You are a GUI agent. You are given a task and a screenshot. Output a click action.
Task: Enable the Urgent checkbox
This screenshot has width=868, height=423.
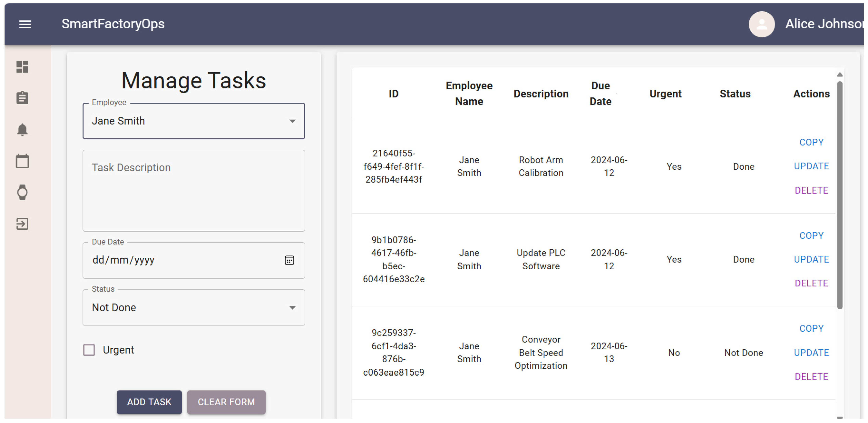[89, 350]
